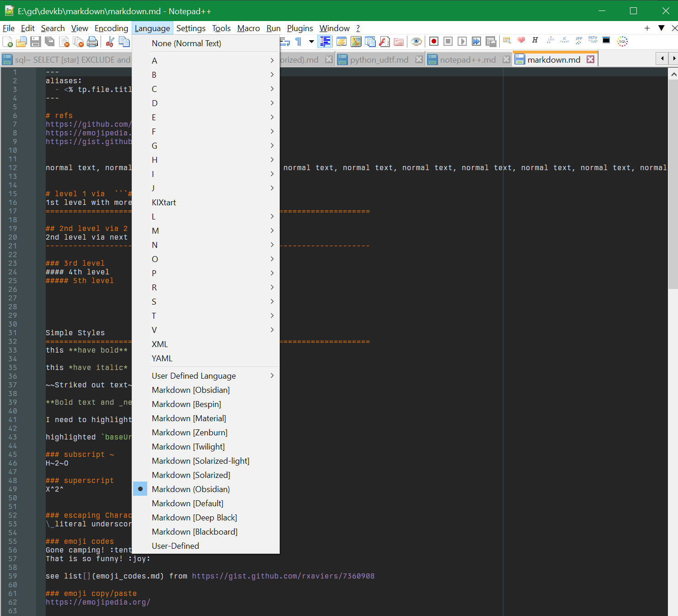The image size is (678, 616).
Task: Expand the S languages submenu
Action: pyautogui.click(x=206, y=301)
